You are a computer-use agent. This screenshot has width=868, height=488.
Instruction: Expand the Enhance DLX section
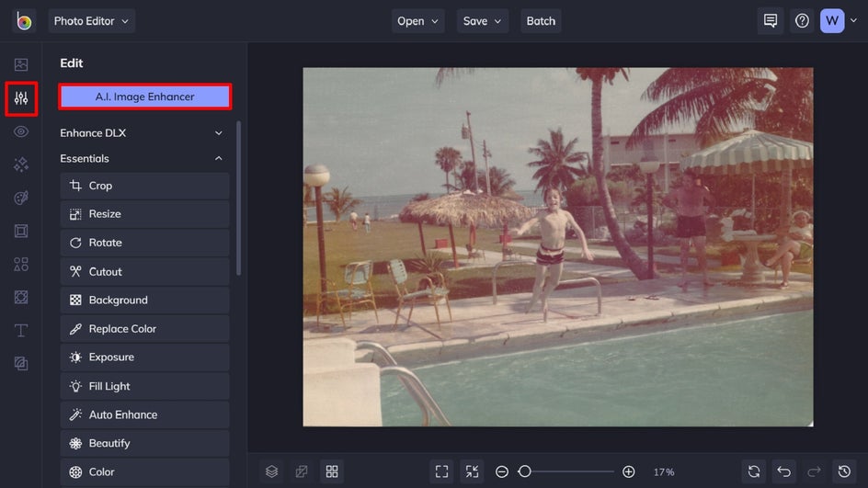142,132
